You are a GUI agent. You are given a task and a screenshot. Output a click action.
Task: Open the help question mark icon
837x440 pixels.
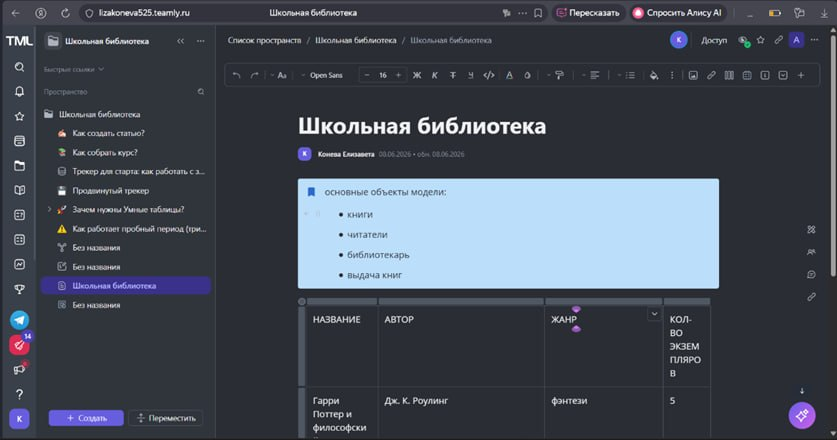pos(19,394)
